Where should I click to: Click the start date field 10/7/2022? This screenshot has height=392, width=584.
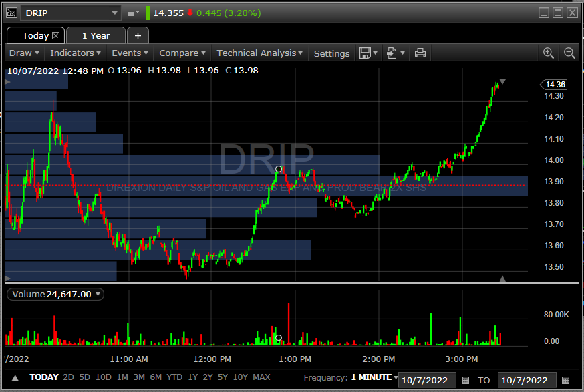[x=427, y=380]
